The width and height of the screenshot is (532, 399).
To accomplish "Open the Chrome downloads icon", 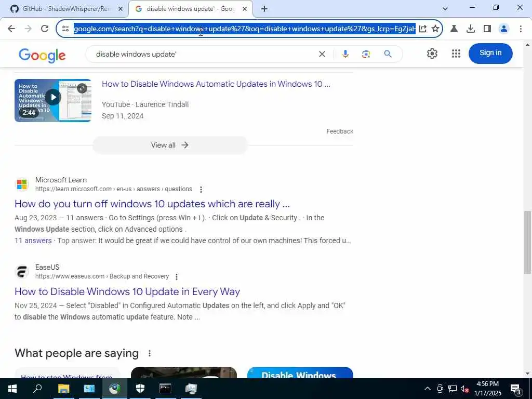I will pos(471,29).
